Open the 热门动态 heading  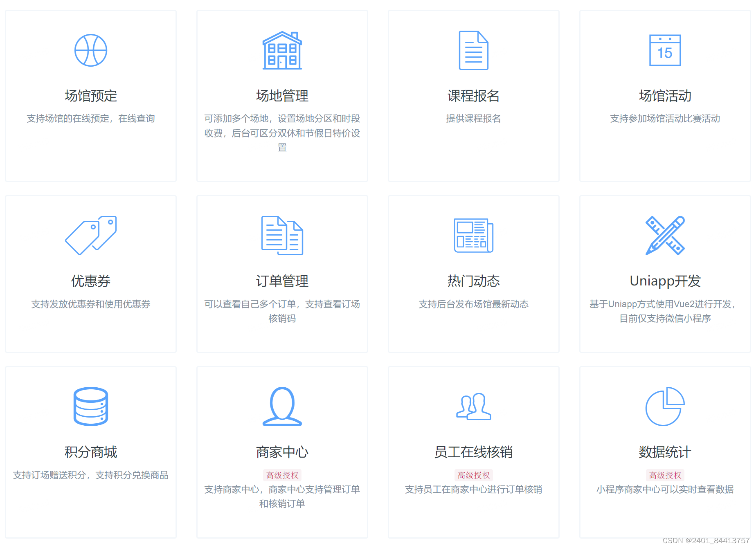pos(474,281)
